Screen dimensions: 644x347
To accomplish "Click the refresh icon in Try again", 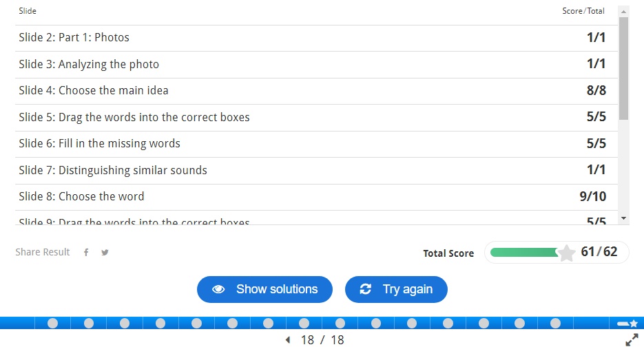I will 366,289.
